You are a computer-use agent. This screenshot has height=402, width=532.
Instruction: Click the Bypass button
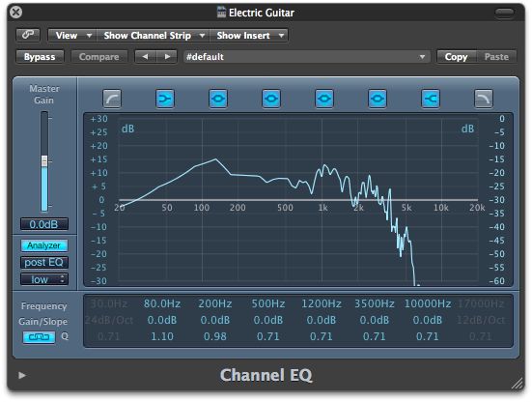(40, 57)
